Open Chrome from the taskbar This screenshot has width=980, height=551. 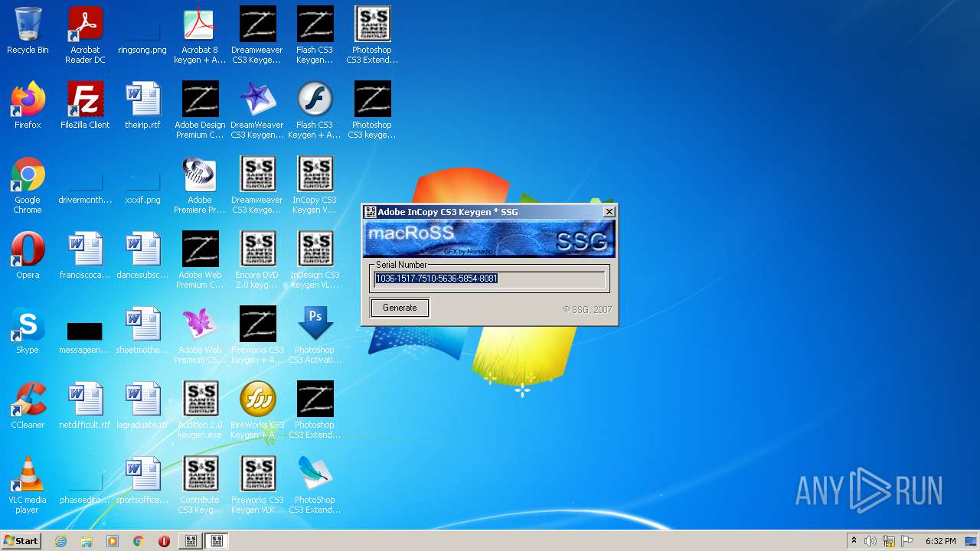[139, 541]
